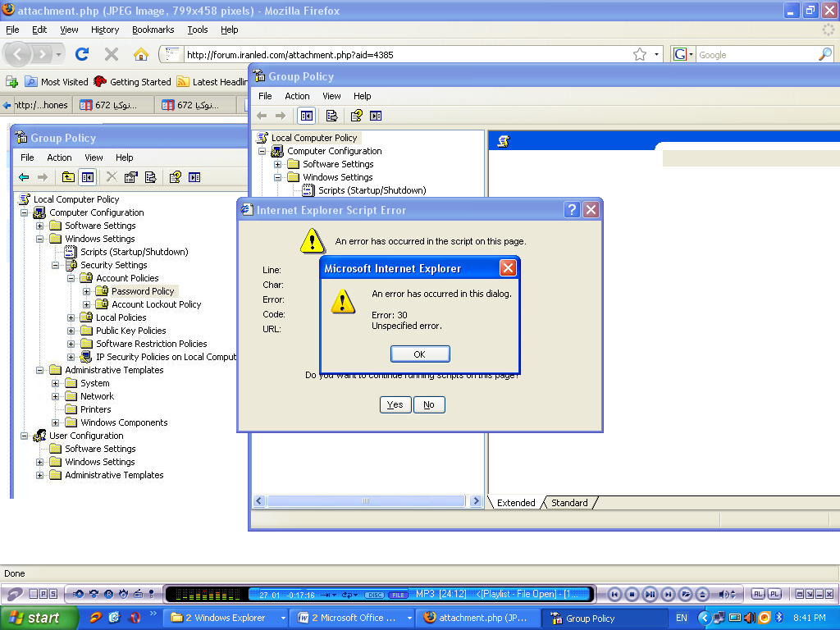Collapse User Configuration node

(24, 436)
